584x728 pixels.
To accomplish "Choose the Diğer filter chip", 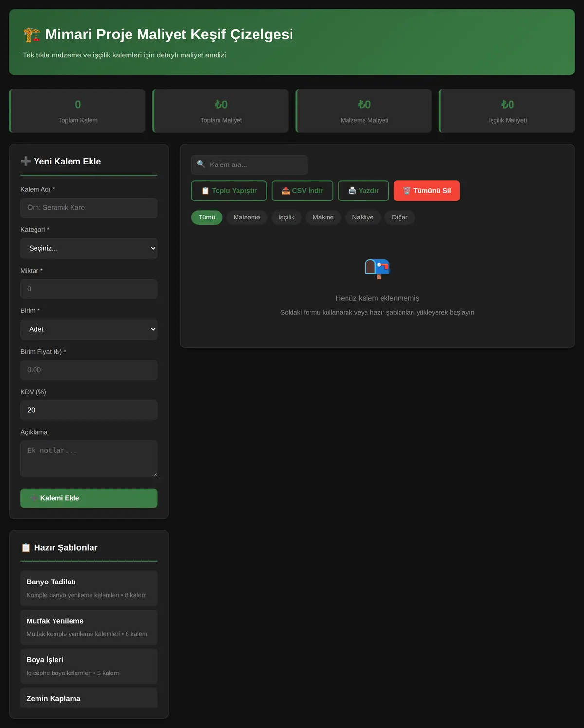I will (400, 218).
